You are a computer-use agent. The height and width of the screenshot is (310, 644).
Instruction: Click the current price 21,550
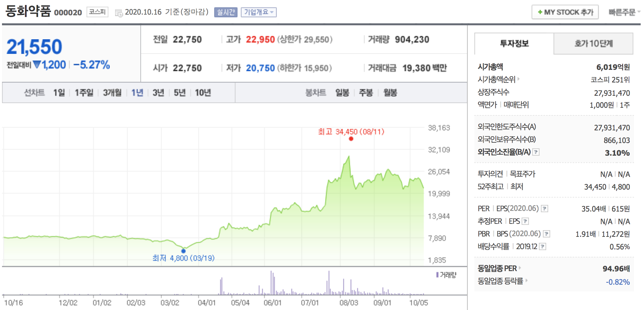[x=34, y=47]
